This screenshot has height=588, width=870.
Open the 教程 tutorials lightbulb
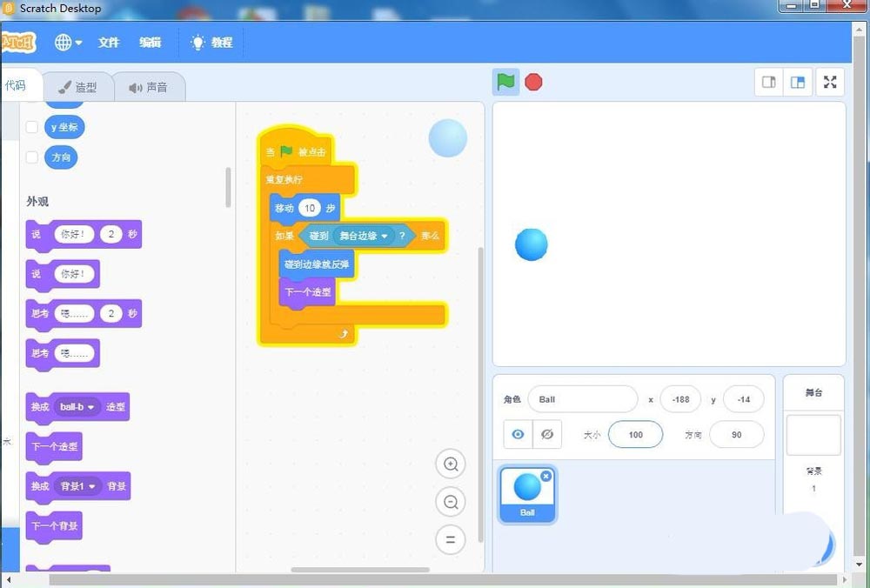[211, 42]
